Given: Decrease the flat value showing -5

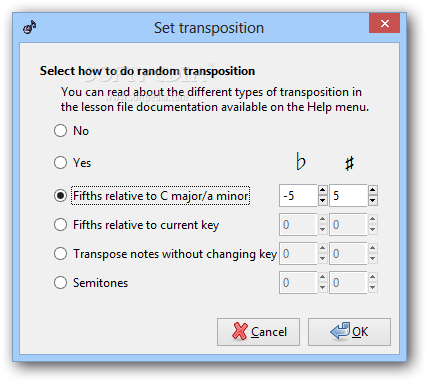Looking at the screenshot, I should [x=322, y=200].
